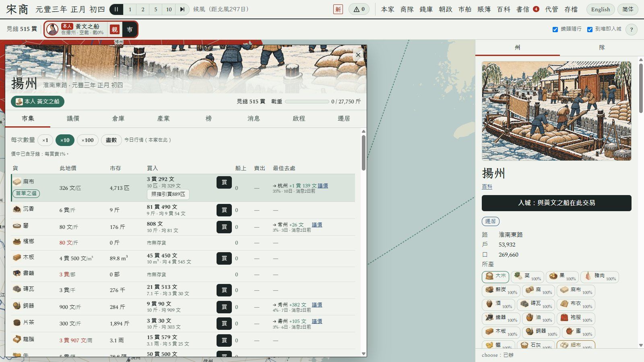Switch to the 隊 panel tab
The image size is (644, 362).
click(x=602, y=47)
